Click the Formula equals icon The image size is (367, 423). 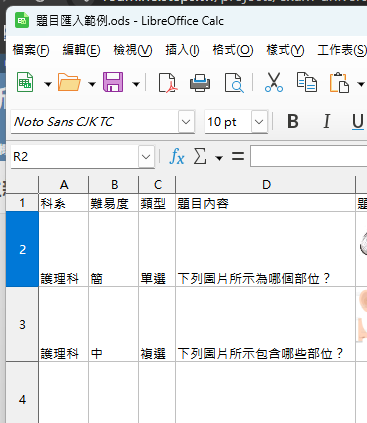tap(238, 156)
